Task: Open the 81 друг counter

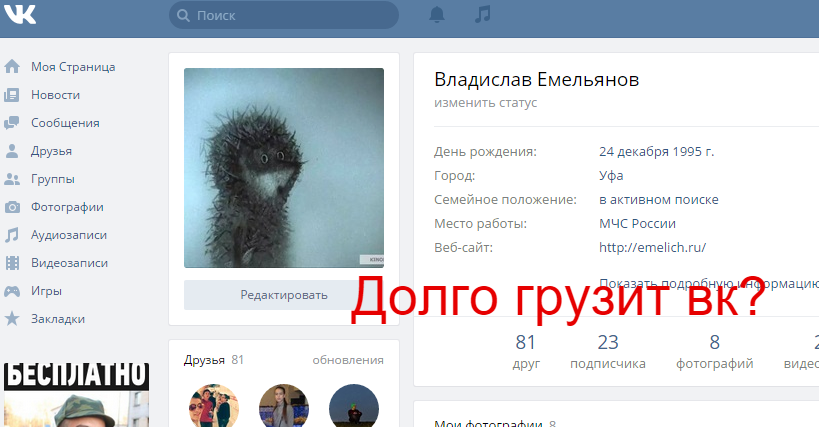Action: pyautogui.click(x=526, y=352)
